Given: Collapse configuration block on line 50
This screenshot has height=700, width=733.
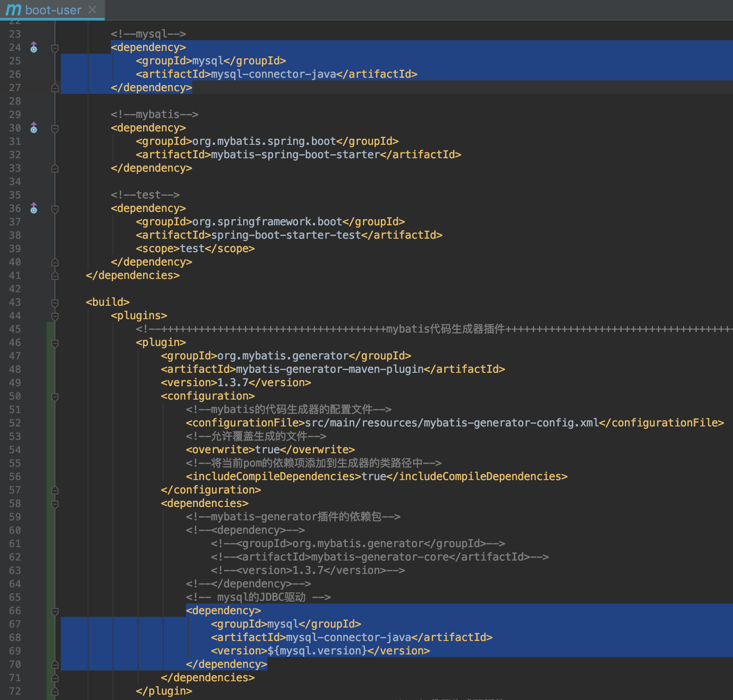Looking at the screenshot, I should pyautogui.click(x=55, y=396).
